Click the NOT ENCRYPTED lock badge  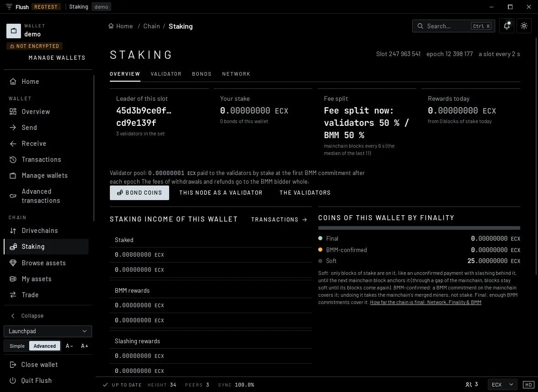coord(34,46)
